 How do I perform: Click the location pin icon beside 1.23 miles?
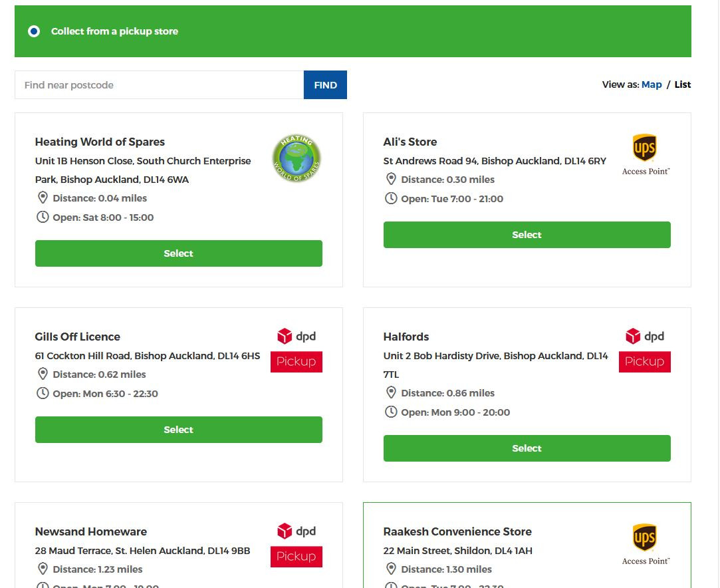coord(43,569)
